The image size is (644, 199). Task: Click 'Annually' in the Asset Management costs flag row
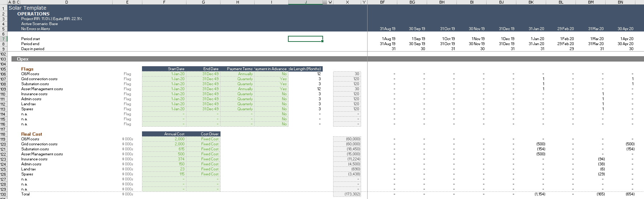pyautogui.click(x=245, y=89)
